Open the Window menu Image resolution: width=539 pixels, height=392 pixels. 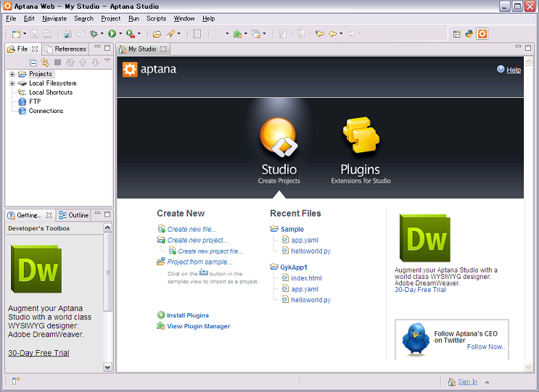click(184, 19)
